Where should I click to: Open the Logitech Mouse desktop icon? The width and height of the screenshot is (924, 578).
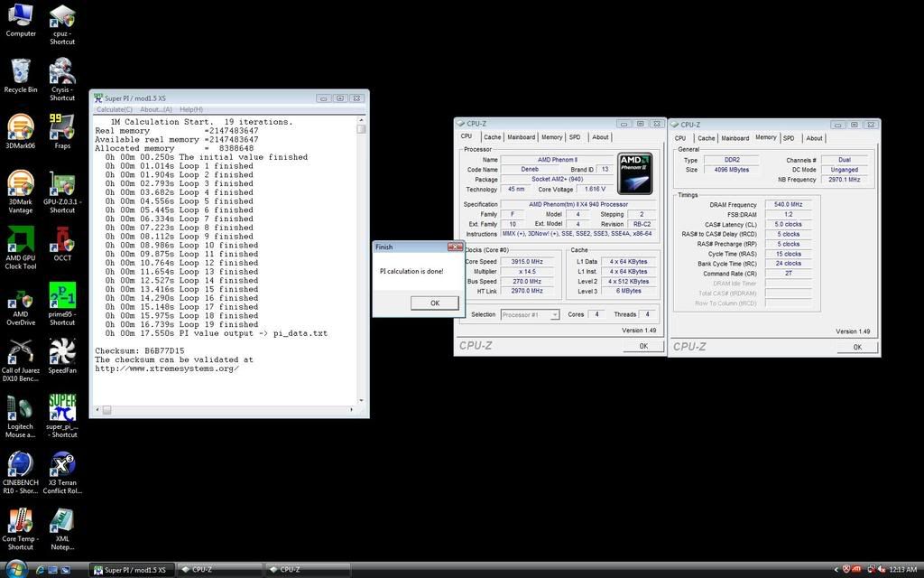pyautogui.click(x=21, y=417)
